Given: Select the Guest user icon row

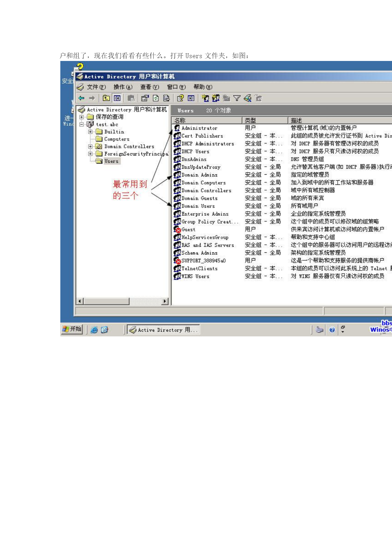Looking at the screenshot, I should (177, 229).
